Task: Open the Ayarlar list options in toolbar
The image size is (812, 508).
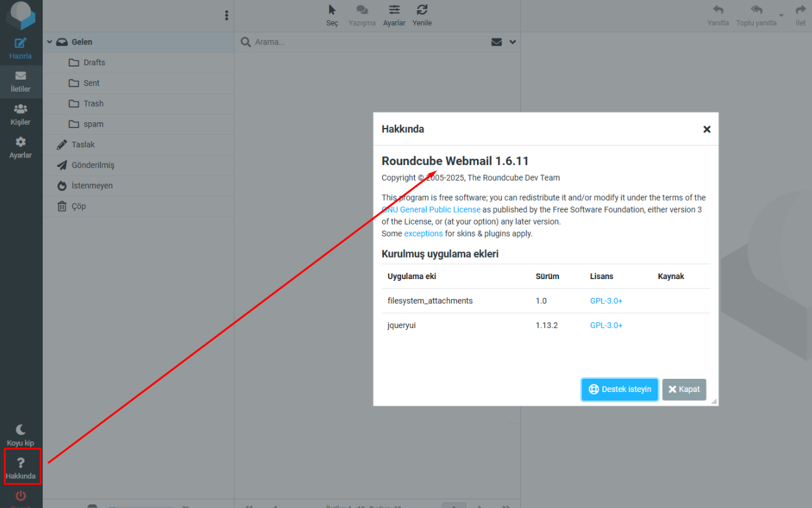Action: click(394, 16)
